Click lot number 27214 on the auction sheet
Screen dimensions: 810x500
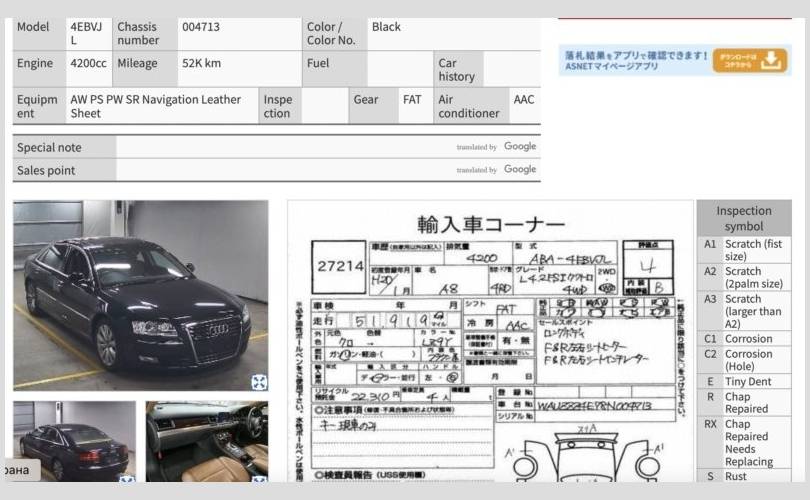click(341, 265)
